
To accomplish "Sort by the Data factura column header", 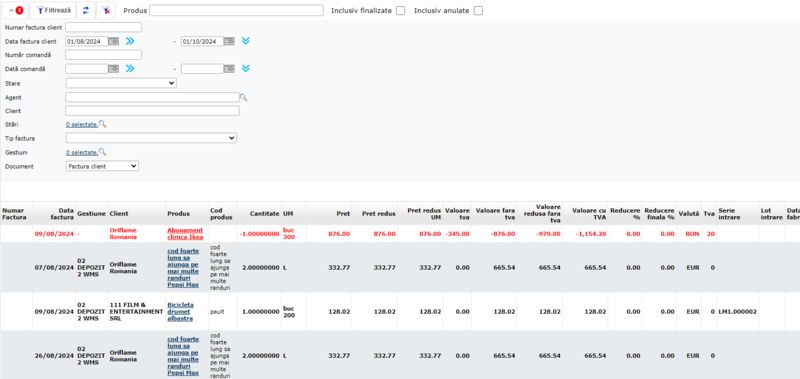I will (x=63, y=214).
